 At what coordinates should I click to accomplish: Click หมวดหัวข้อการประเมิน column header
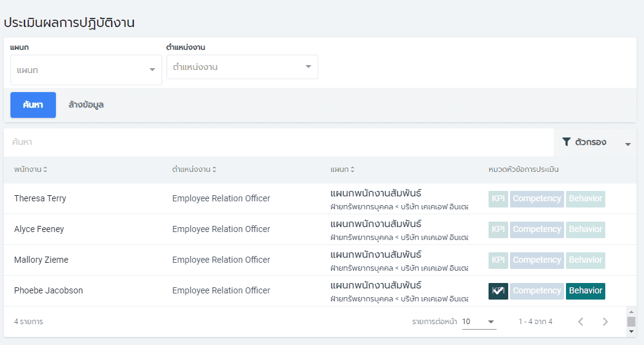[524, 169]
